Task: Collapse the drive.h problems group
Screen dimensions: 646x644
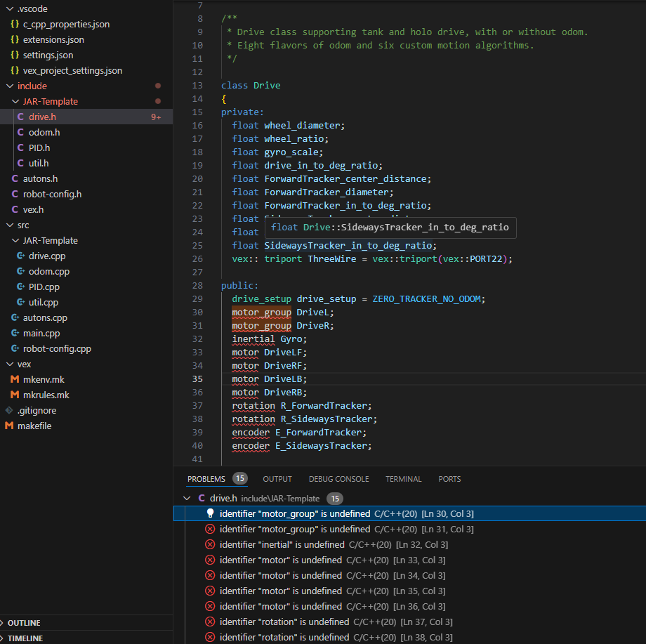Action: click(x=186, y=498)
